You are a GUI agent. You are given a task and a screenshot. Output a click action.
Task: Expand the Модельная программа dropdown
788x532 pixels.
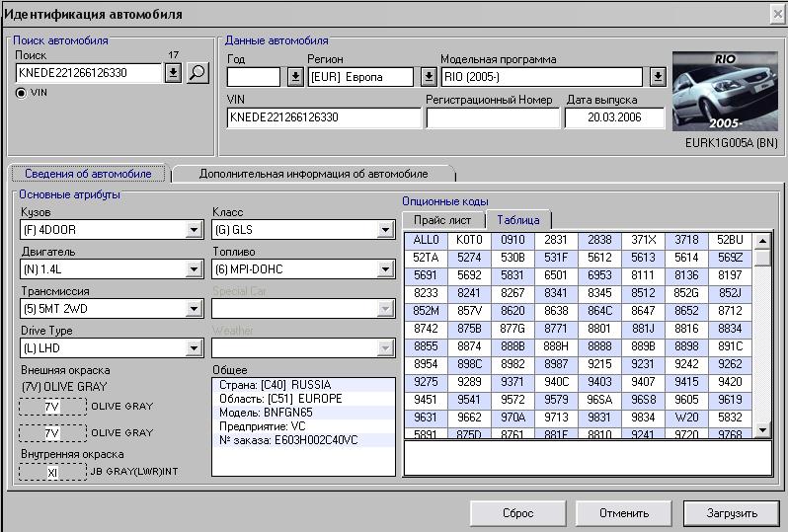658,77
